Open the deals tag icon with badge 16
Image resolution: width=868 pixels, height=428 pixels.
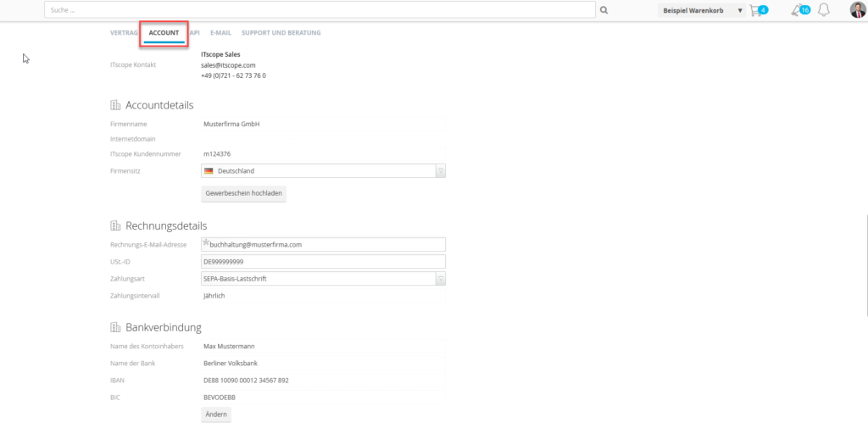click(x=797, y=10)
